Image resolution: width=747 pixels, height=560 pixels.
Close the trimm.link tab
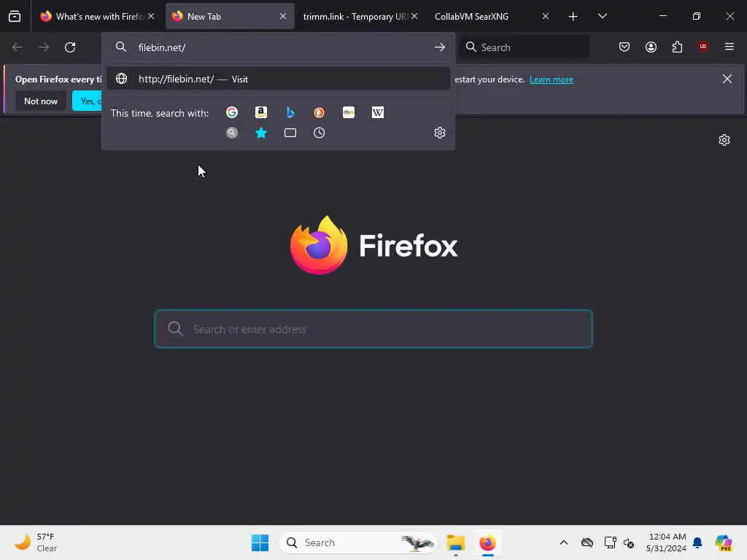(414, 16)
